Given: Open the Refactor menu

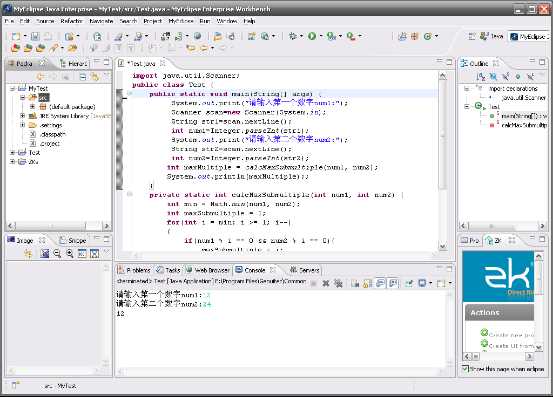Looking at the screenshot, I should tap(71, 21).
